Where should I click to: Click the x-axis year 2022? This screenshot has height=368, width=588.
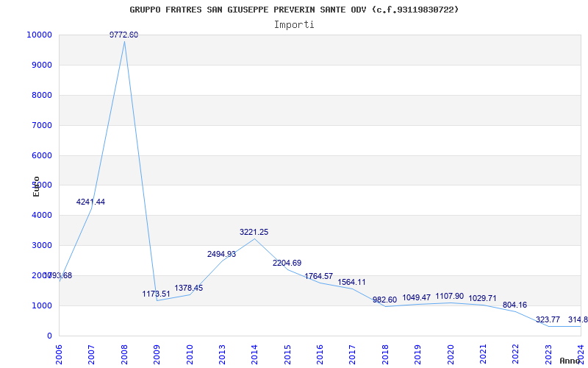516,355
